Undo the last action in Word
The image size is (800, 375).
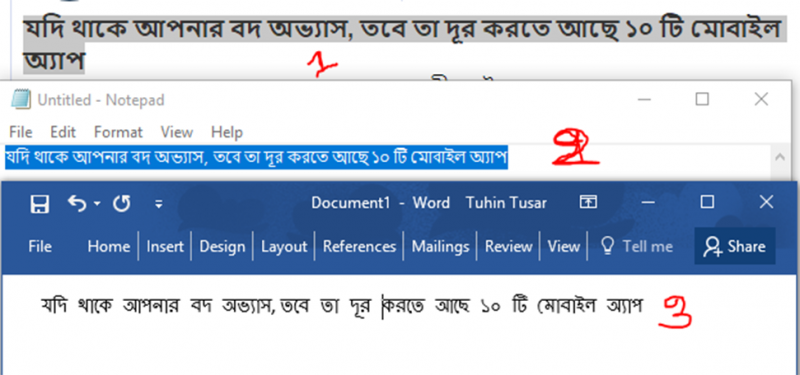pos(77,204)
